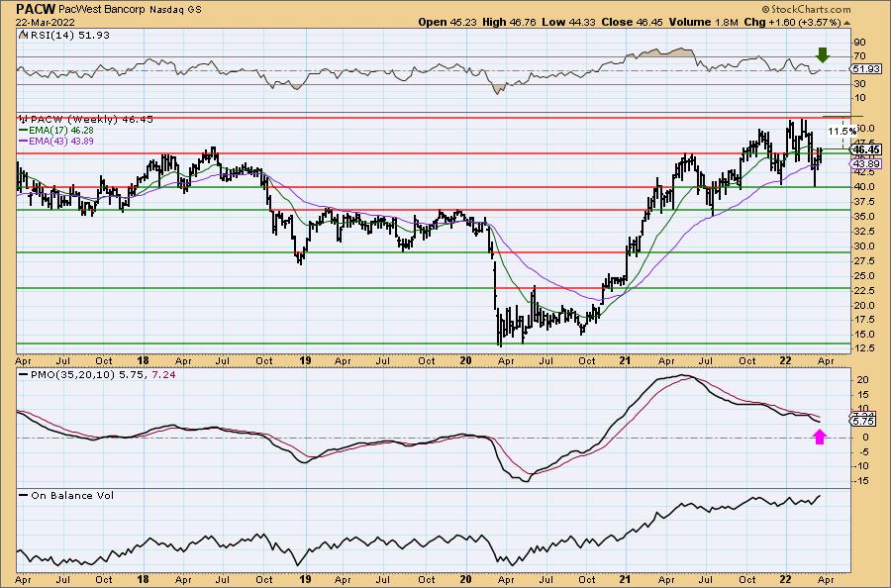This screenshot has height=588, width=891.
Task: Click the 11.5% annotation label
Action: tap(841, 132)
